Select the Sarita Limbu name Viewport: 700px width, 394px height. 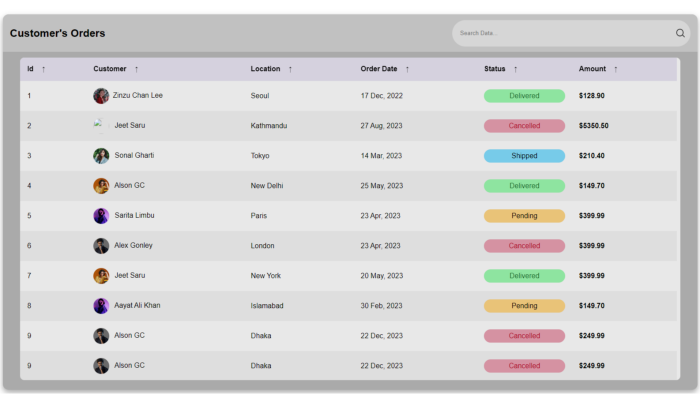pyautogui.click(x=134, y=215)
